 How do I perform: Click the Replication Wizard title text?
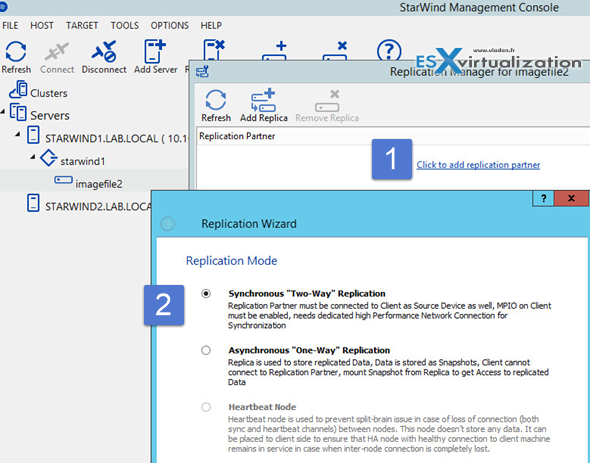coord(249,224)
